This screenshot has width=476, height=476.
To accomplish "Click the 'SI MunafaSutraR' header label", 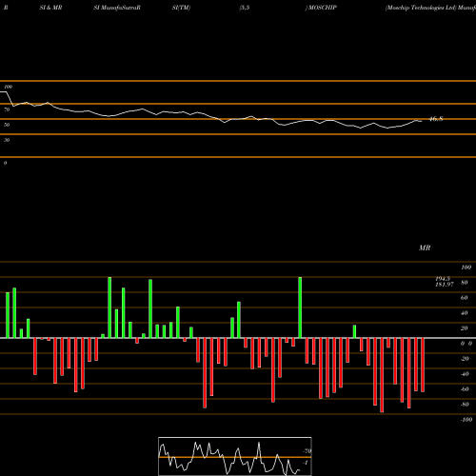I will tap(117, 8).
